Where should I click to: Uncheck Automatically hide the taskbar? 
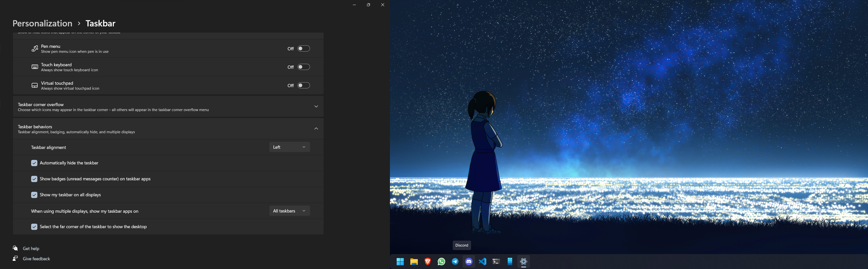click(x=34, y=163)
